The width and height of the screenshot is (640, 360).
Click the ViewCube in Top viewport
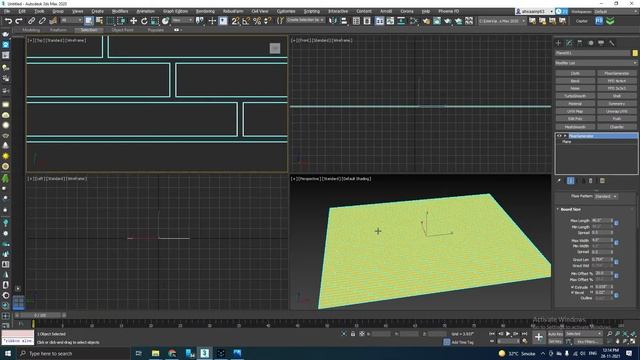tap(275, 48)
